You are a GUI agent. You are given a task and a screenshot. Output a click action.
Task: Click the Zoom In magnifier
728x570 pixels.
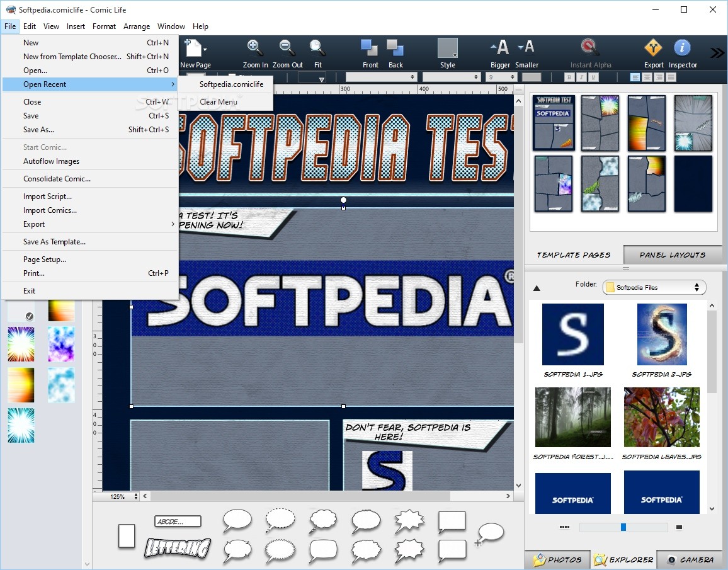point(254,47)
